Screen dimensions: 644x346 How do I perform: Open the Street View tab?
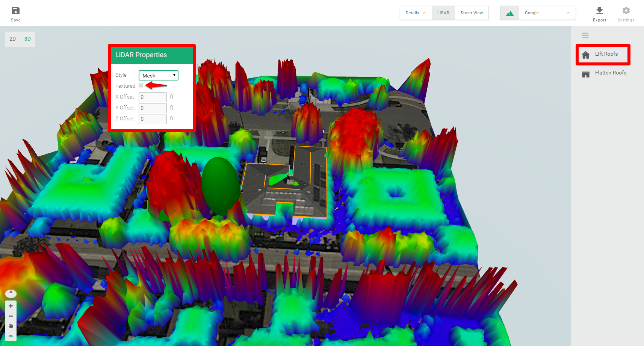coord(472,12)
